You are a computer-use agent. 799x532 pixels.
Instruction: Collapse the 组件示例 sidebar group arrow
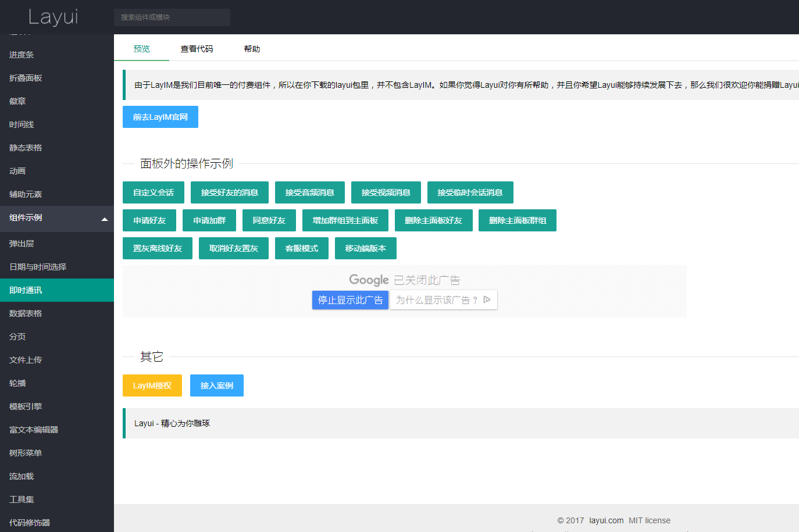pyautogui.click(x=105, y=219)
